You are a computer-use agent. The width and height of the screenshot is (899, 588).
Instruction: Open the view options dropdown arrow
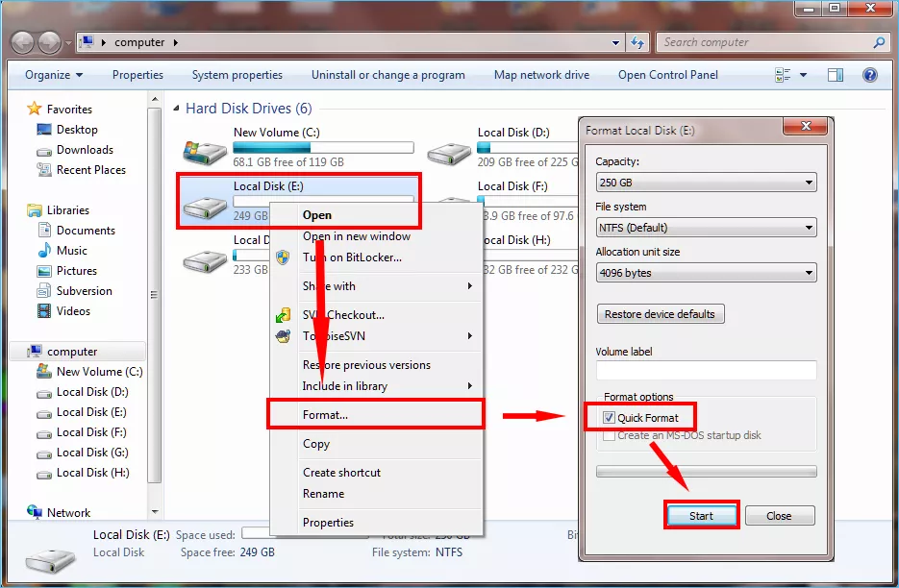[x=803, y=75]
